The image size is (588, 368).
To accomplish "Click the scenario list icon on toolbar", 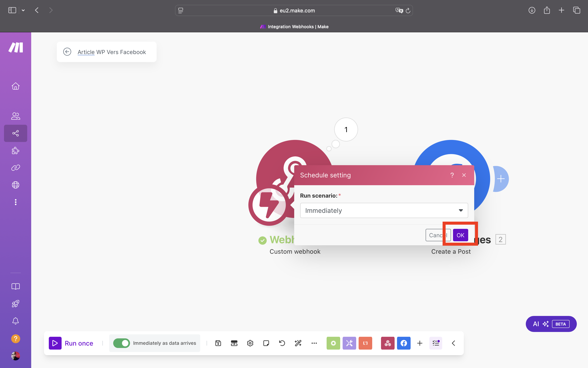I will coord(436,343).
